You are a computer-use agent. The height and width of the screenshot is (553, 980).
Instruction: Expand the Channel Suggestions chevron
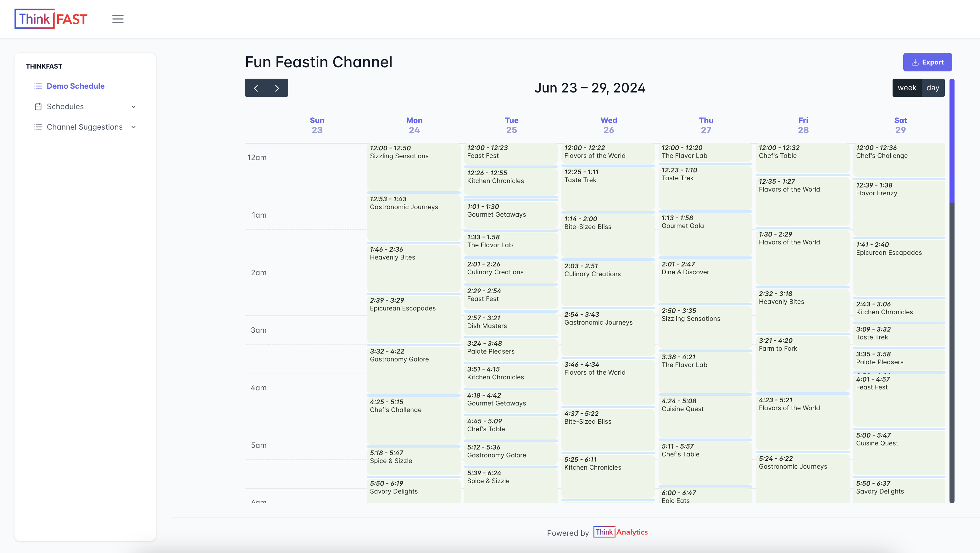point(134,127)
